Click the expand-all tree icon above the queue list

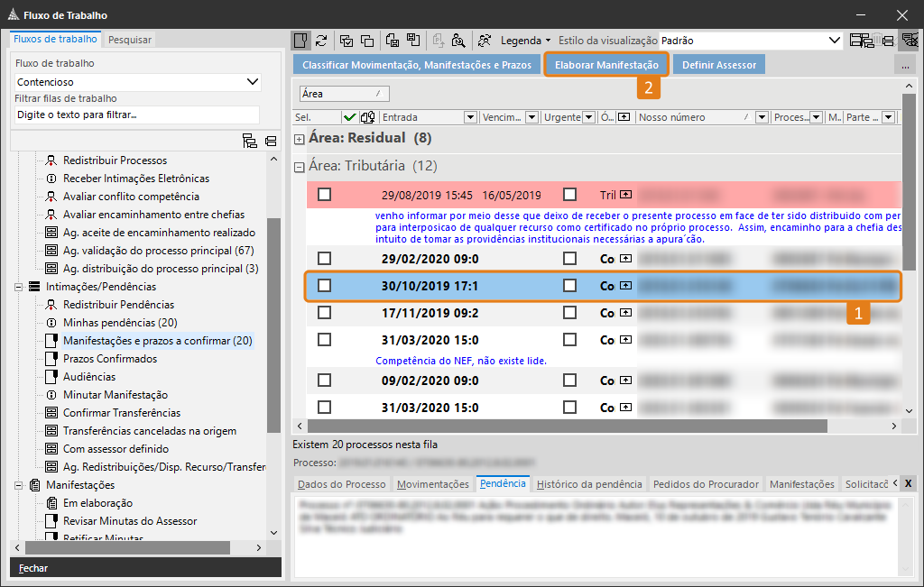click(x=249, y=141)
